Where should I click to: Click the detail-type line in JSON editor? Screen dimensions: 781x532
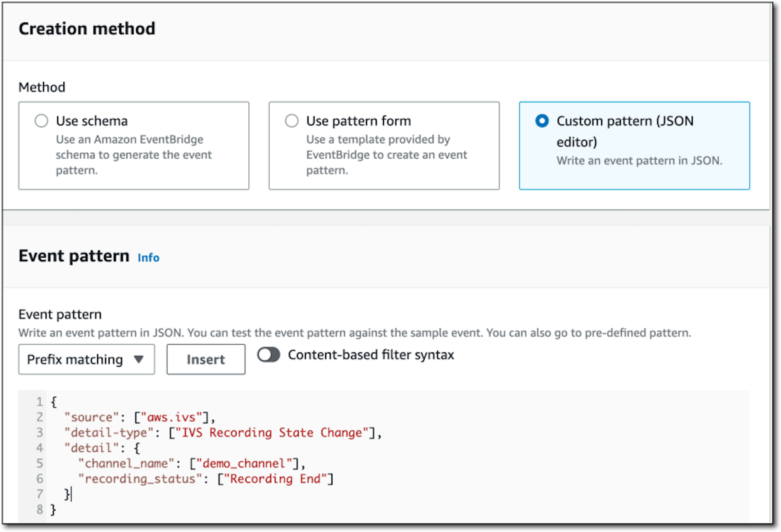[x=223, y=433]
